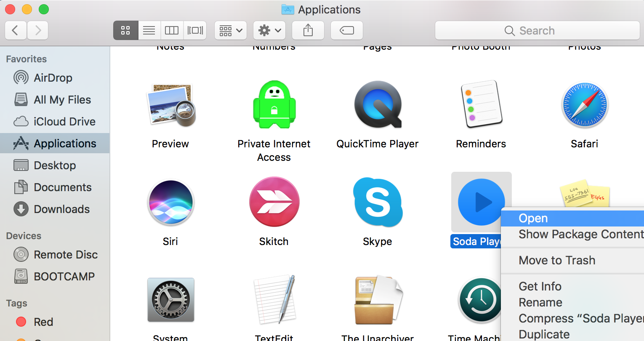
Task: Click the "QuickTime Player" name label
Action: [378, 144]
